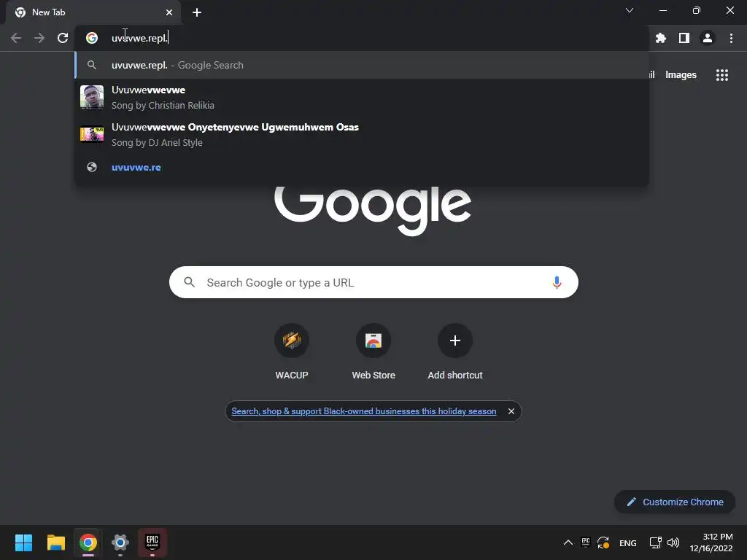This screenshot has height=560, width=747.
Task: Click the Google icon in the address bar
Action: click(x=92, y=38)
